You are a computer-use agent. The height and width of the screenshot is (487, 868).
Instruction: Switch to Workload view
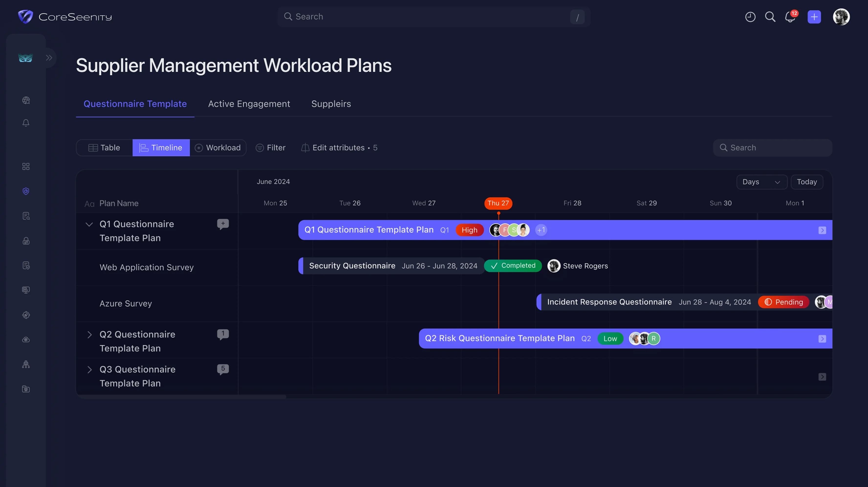(218, 148)
